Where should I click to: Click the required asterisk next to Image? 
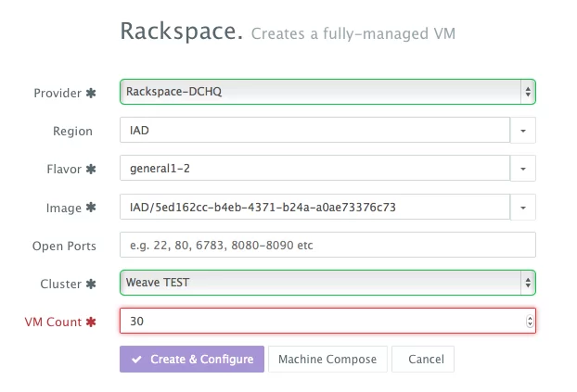tap(91, 208)
